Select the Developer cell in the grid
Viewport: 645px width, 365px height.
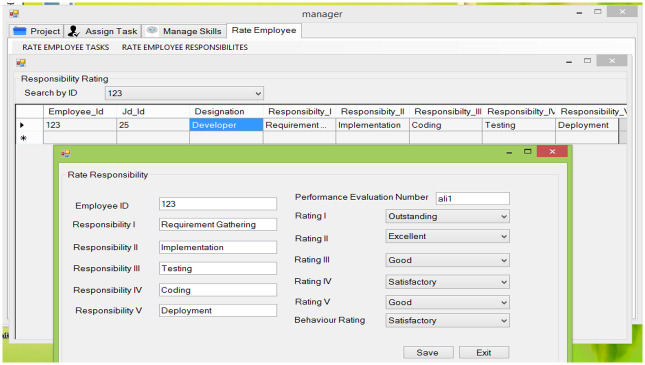(226, 125)
